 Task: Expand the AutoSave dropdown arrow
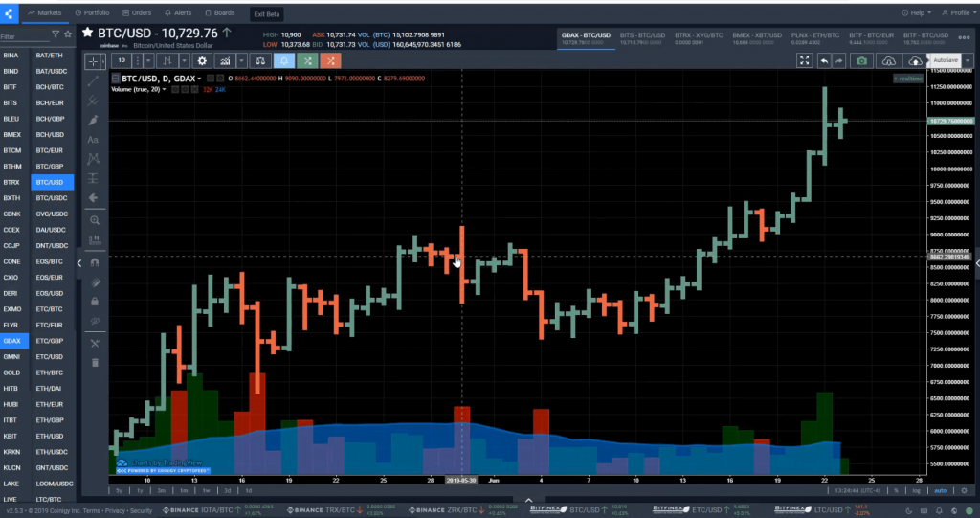(x=968, y=60)
